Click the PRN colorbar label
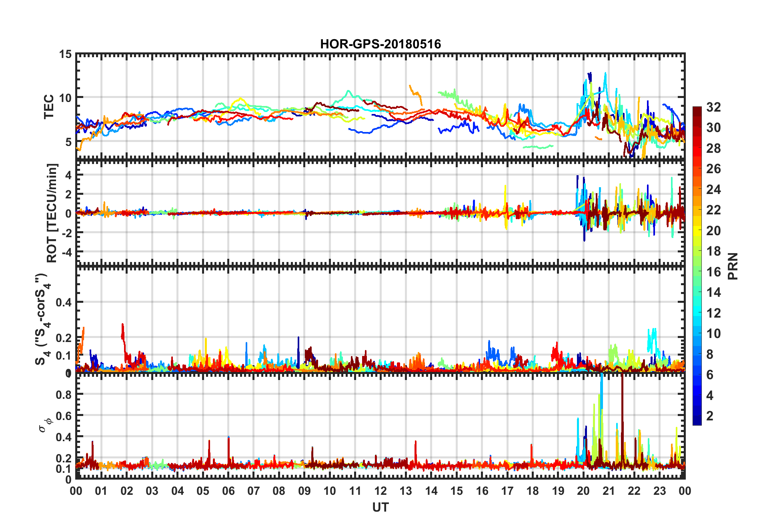761x532 pixels. tap(733, 266)
